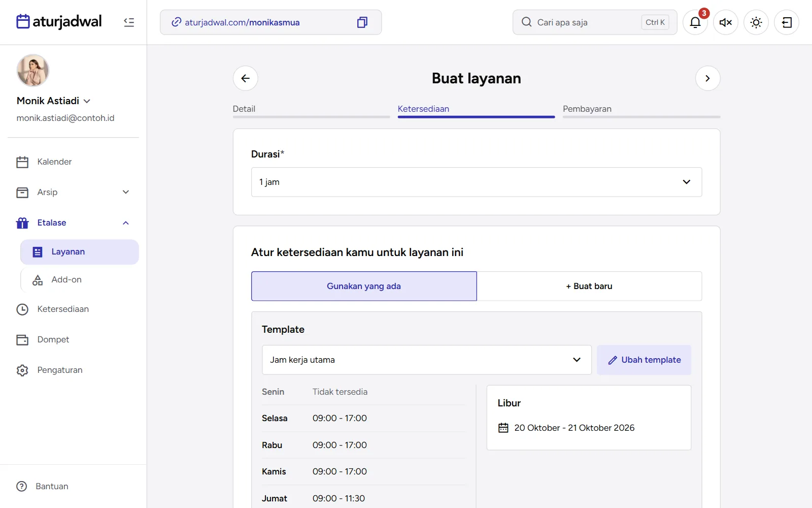Go to the next step with the right chevron
Screen dimensions: 812x508
click(x=707, y=78)
